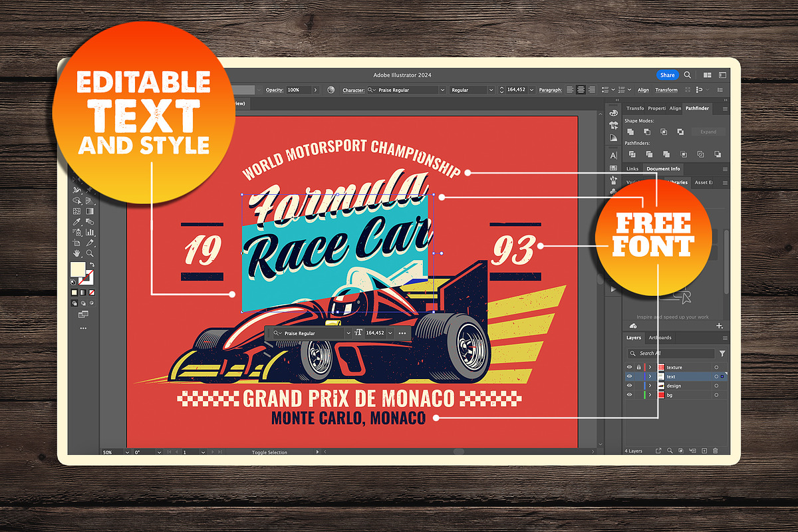The image size is (798, 532).
Task: Open control bar font size dropdown
Action: pyautogui.click(x=531, y=90)
